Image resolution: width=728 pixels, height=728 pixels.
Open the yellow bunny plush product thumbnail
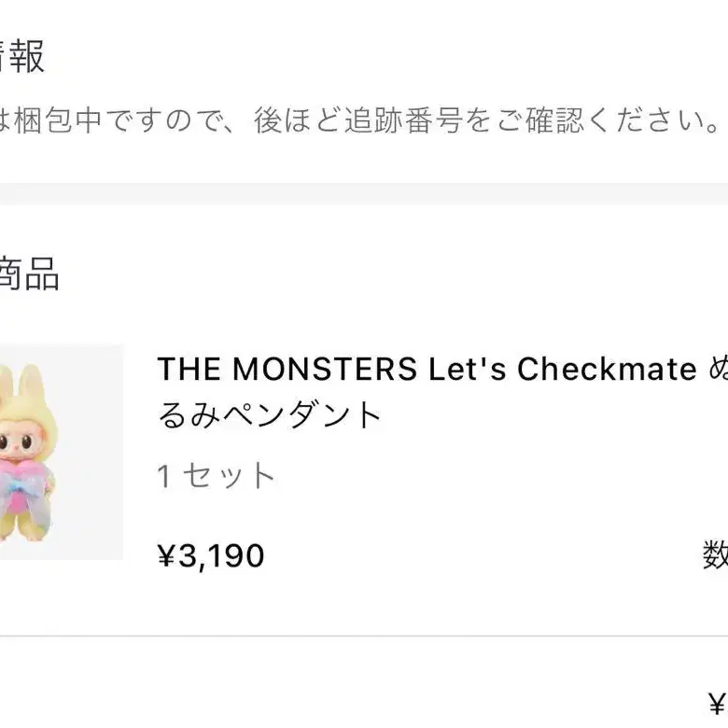[x=62, y=452]
